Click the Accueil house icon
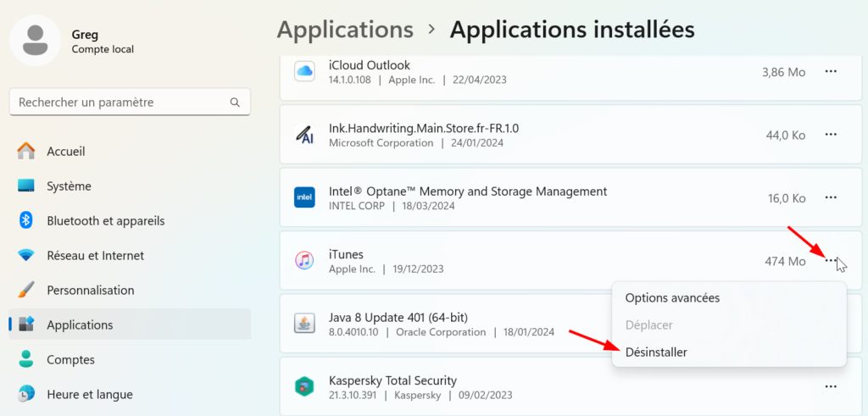 click(26, 151)
